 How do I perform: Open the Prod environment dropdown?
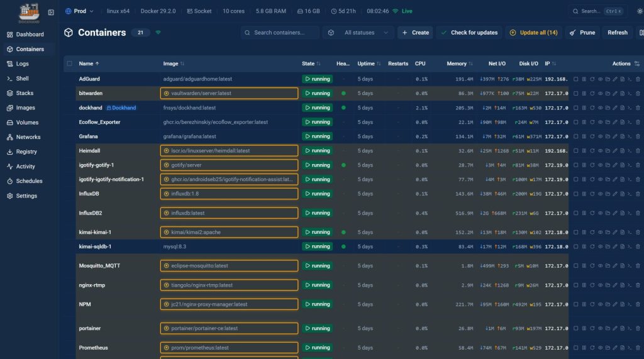(x=79, y=11)
